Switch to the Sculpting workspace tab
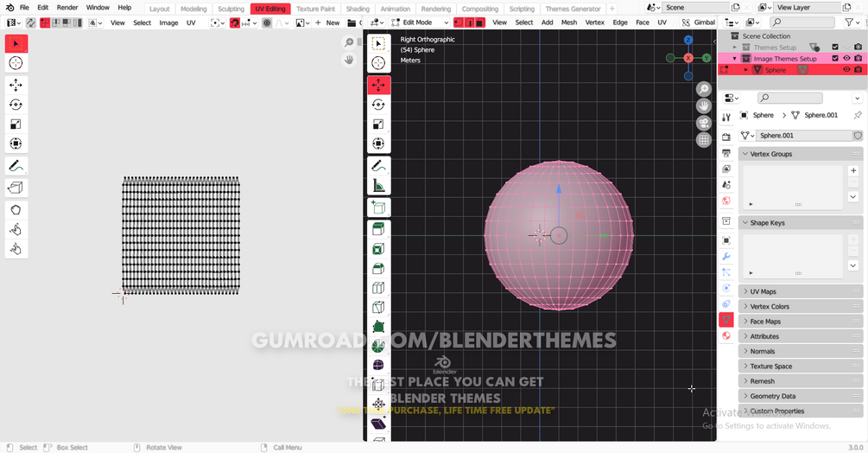 pos(231,9)
